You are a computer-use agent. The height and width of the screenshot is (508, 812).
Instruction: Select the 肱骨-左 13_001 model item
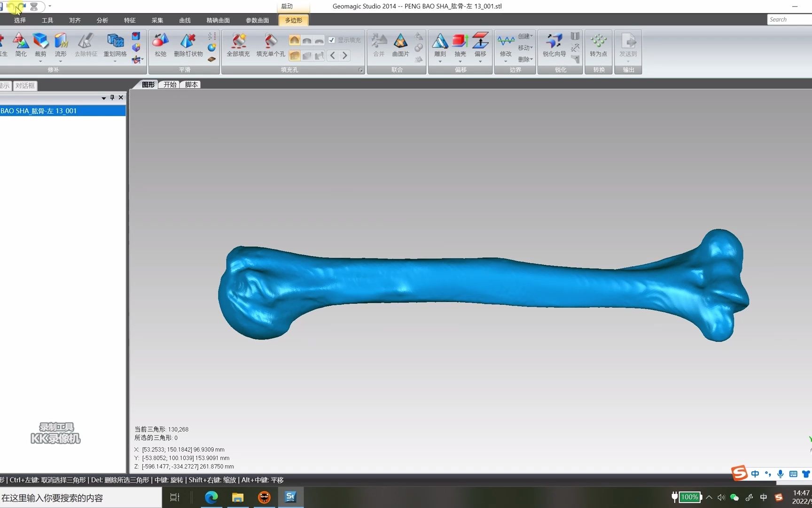[62, 111]
